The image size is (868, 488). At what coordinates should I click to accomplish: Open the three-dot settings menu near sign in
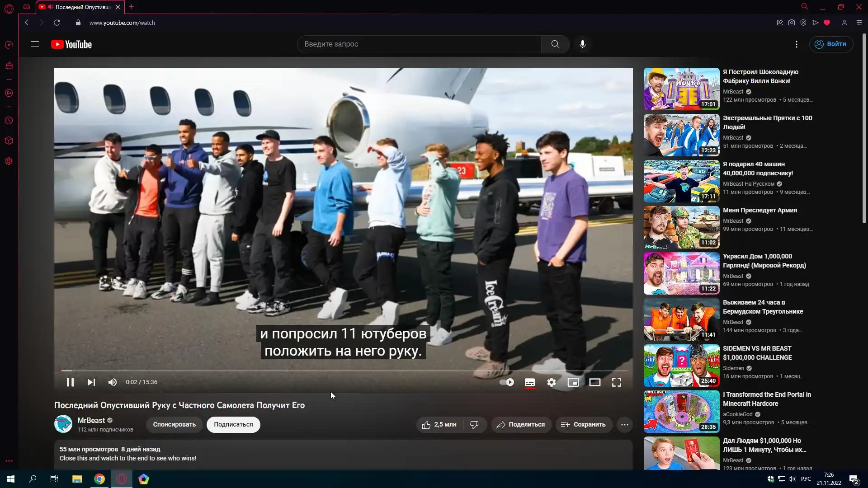tap(796, 44)
